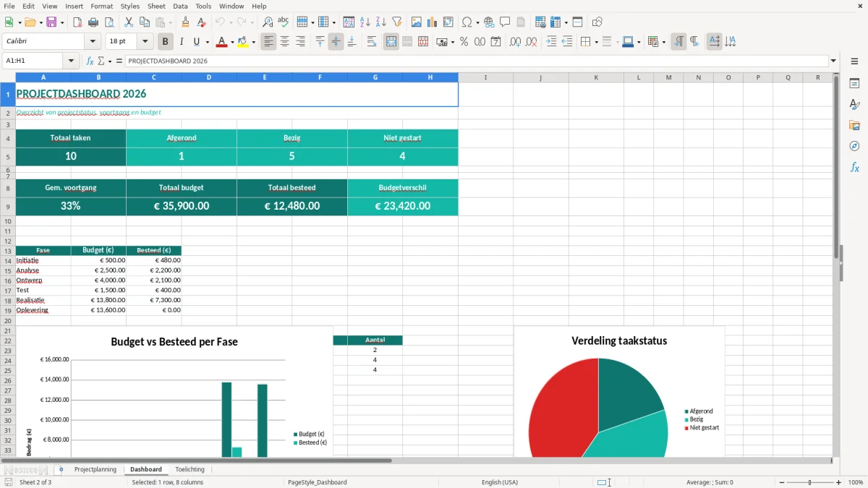Insert a hyperlink
This screenshot has height=488, width=868.
click(x=490, y=22)
